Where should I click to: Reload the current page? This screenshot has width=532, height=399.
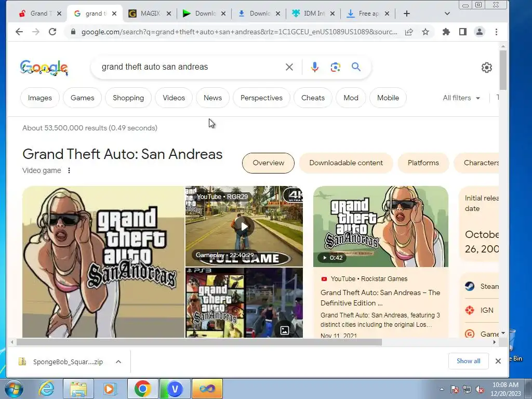(x=52, y=32)
